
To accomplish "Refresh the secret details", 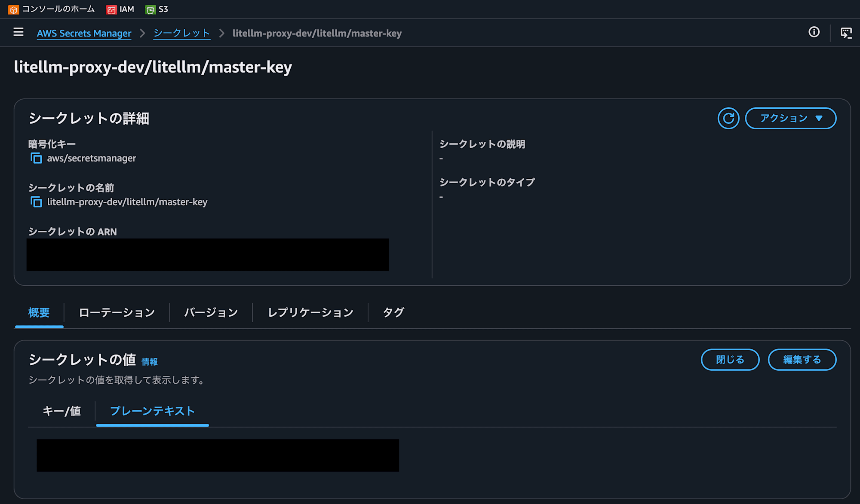I will pyautogui.click(x=728, y=118).
